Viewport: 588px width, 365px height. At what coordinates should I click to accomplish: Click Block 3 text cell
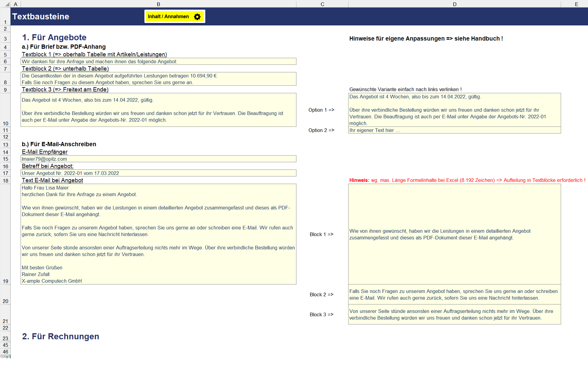tap(454, 314)
